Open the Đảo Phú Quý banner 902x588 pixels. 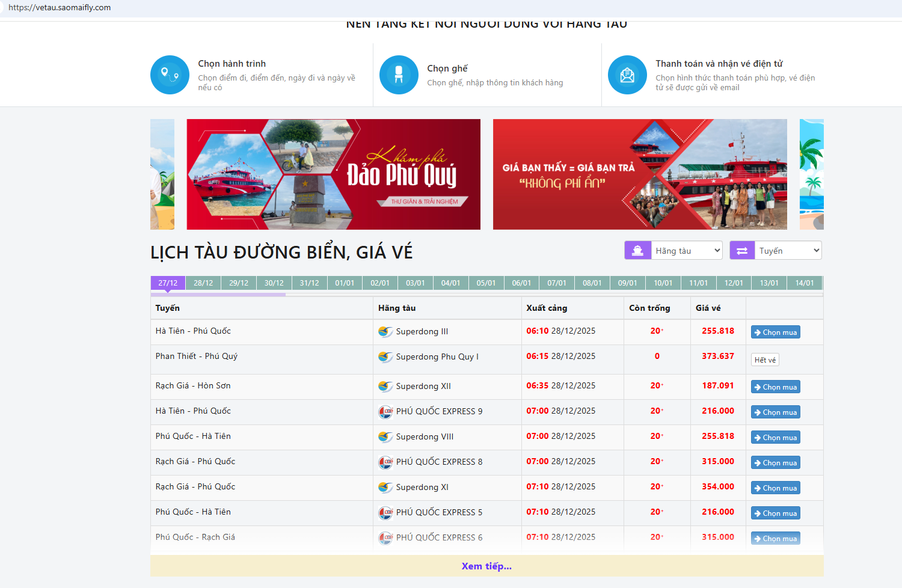(334, 174)
